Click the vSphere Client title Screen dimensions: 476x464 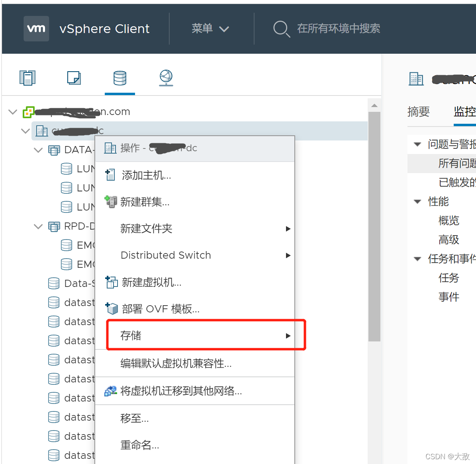(x=104, y=29)
